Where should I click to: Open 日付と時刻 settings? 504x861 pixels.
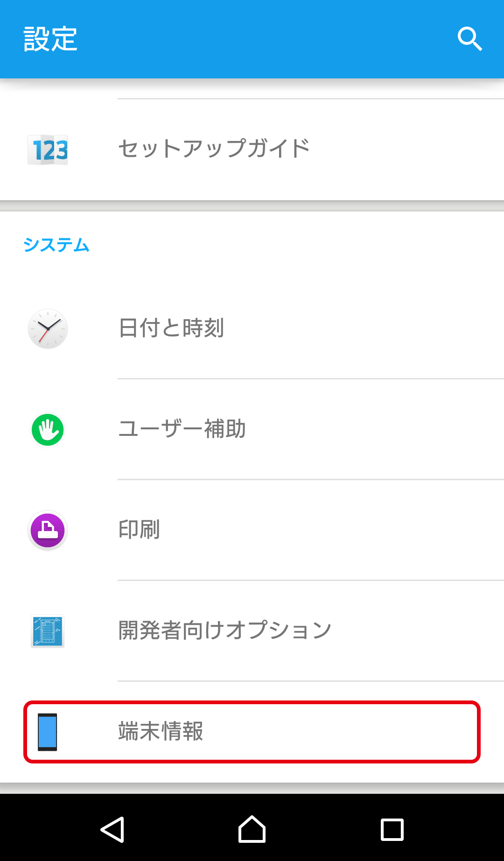[x=252, y=328]
